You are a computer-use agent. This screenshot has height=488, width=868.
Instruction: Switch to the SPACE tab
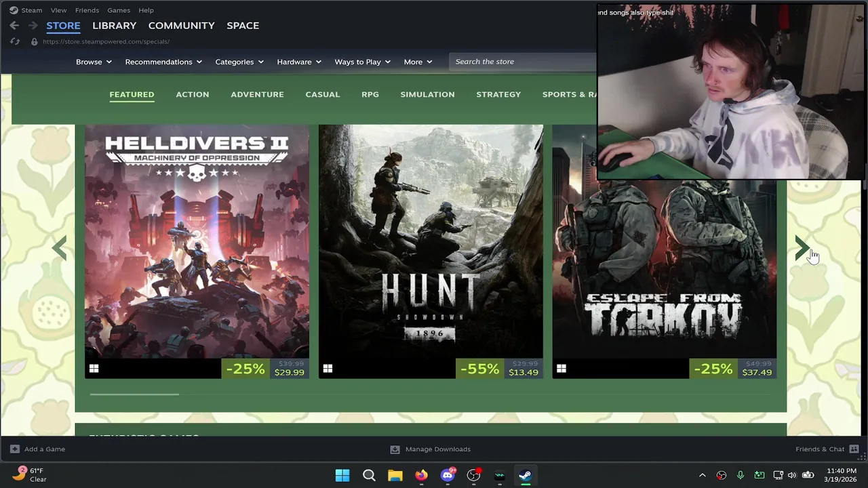243,26
